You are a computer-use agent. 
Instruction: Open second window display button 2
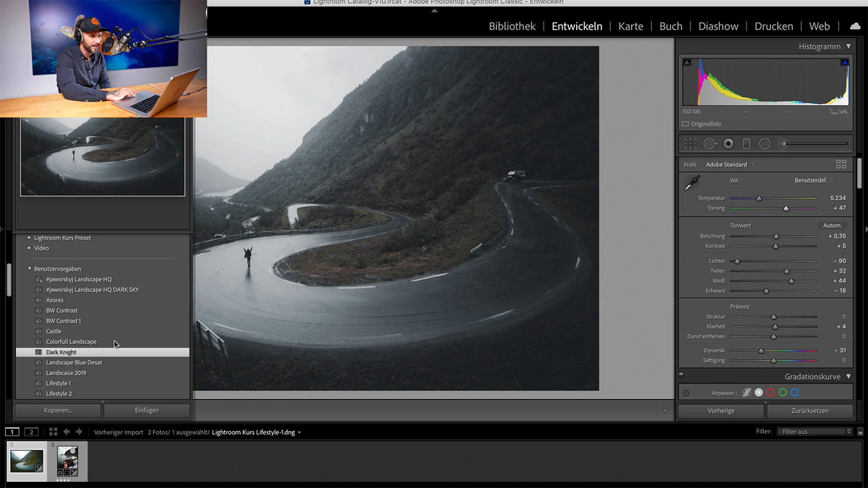point(31,432)
